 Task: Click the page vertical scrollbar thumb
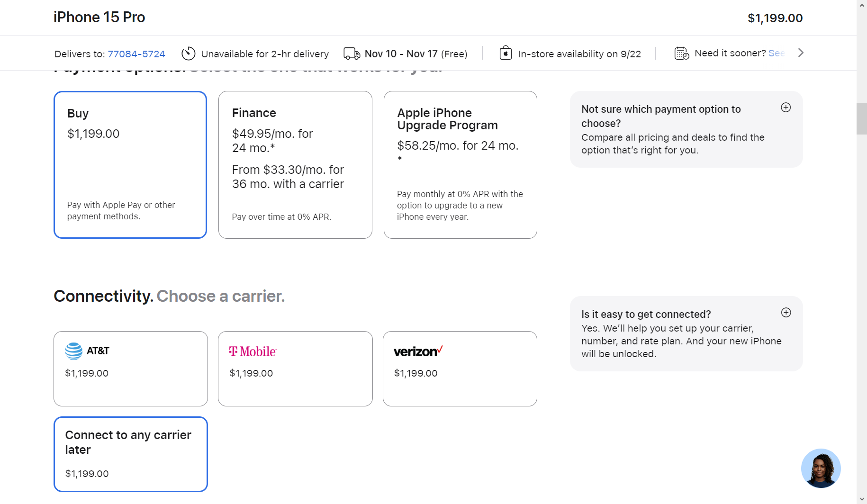click(x=862, y=118)
